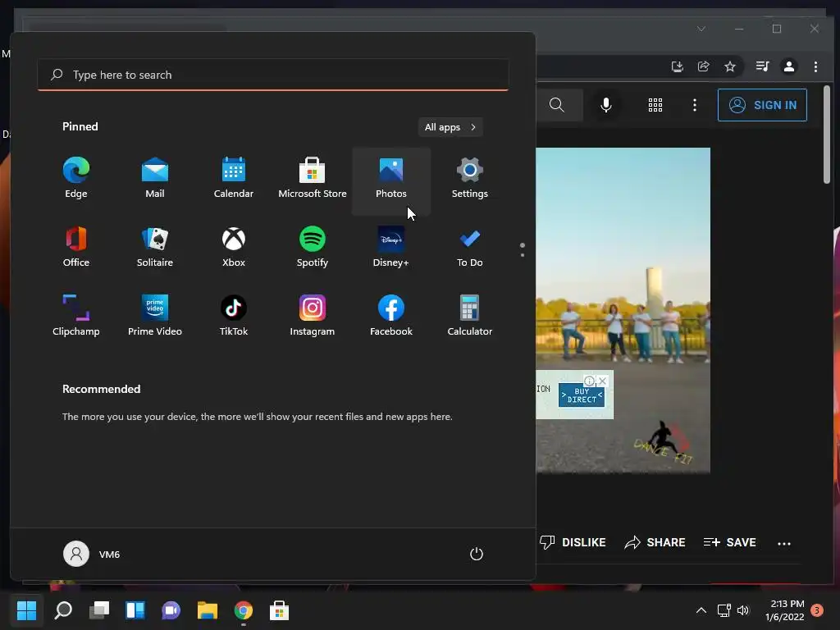Click the Chrome profile avatar icon
This screenshot has height=630, width=840.
(789, 66)
